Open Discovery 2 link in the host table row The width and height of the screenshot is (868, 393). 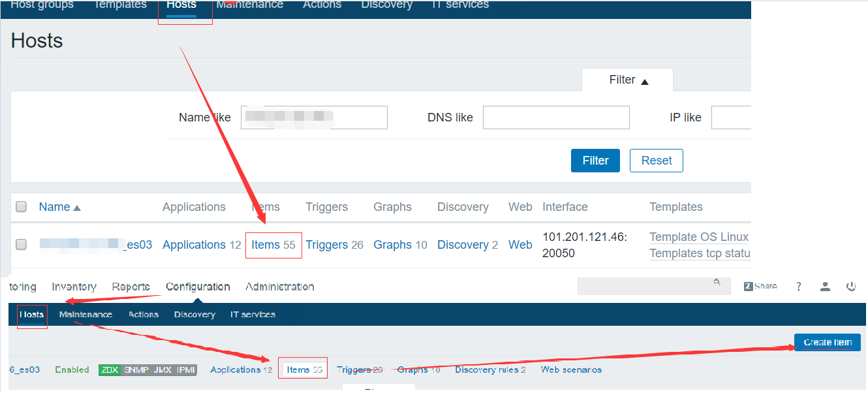pyautogui.click(x=467, y=245)
